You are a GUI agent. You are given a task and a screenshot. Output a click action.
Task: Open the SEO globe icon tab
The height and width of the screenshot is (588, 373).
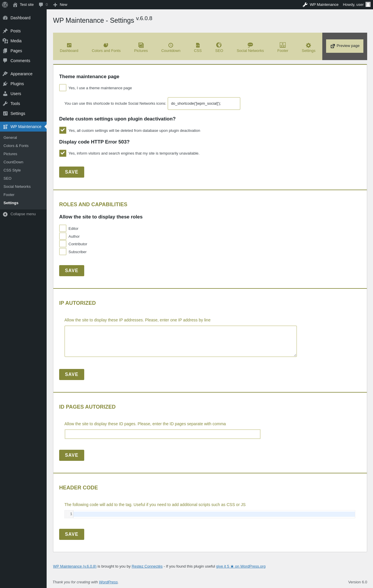point(219,45)
